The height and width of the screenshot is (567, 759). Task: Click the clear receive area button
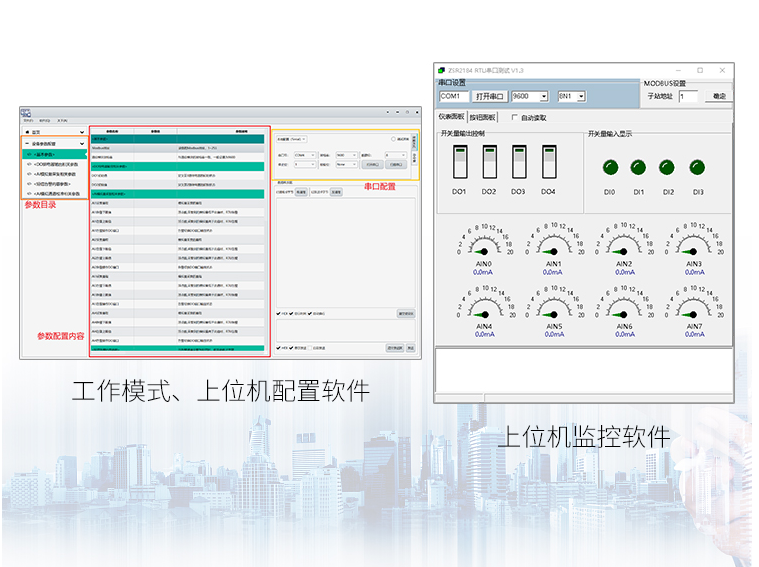406,314
